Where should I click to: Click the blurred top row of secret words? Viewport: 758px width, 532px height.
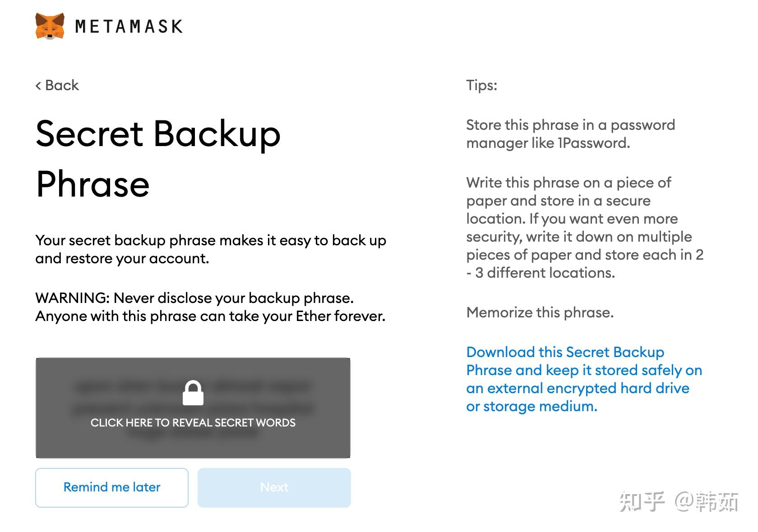tap(193, 387)
